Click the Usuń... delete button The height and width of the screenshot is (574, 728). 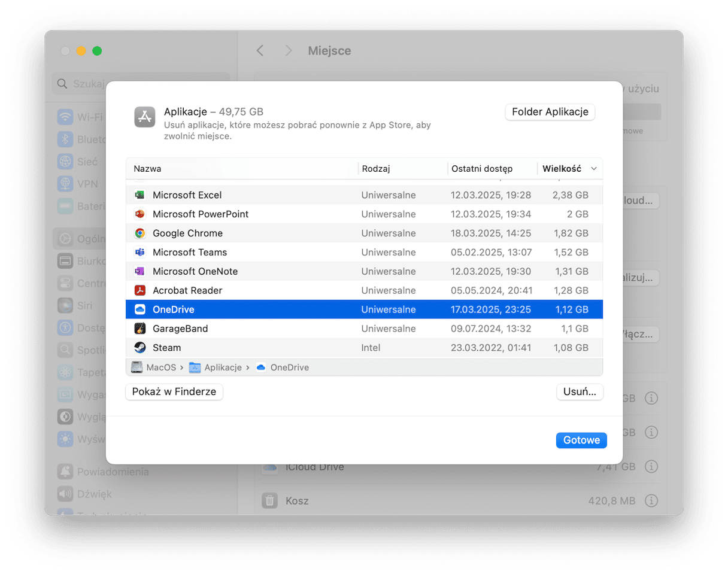580,392
